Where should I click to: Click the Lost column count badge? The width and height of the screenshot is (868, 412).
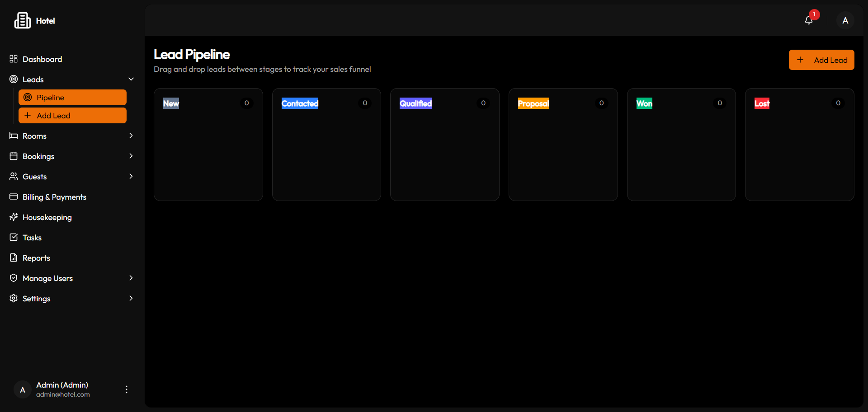click(838, 103)
